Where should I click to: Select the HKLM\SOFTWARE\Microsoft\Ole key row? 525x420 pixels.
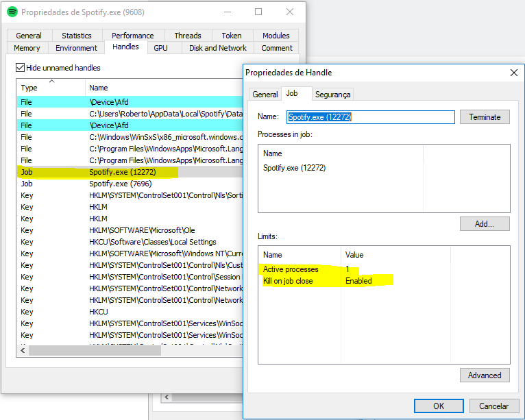click(x=130, y=230)
